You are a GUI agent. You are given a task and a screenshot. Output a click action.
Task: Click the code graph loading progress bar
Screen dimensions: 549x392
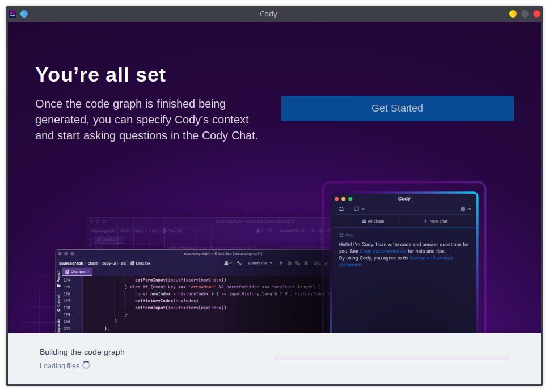point(392,358)
